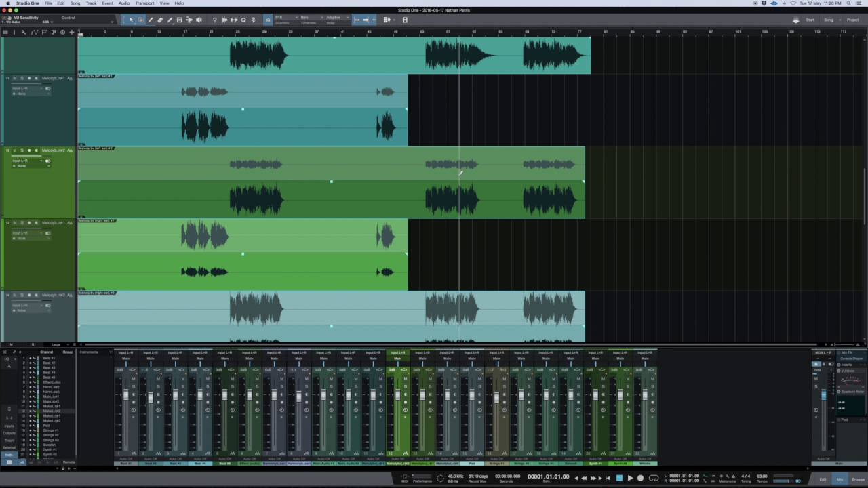Viewport: 868px width, 488px height.
Task: Open the Quantize value dropdown
Action: click(286, 18)
